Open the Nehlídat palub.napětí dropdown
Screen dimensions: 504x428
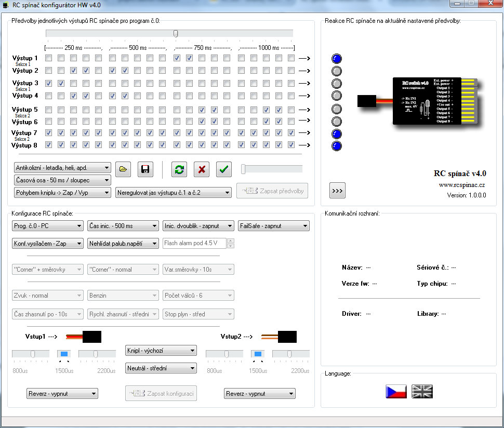[123, 244]
